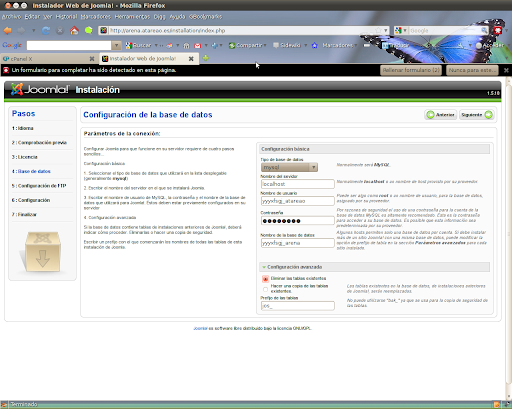The height and width of the screenshot is (409, 512).
Task: Click the status bar icon at bottom left
Action: [4, 405]
